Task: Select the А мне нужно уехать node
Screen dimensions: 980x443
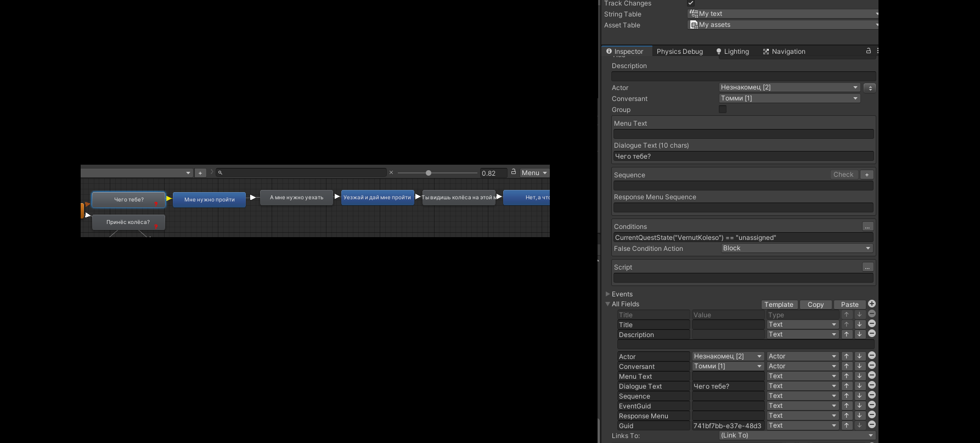Action: point(296,198)
